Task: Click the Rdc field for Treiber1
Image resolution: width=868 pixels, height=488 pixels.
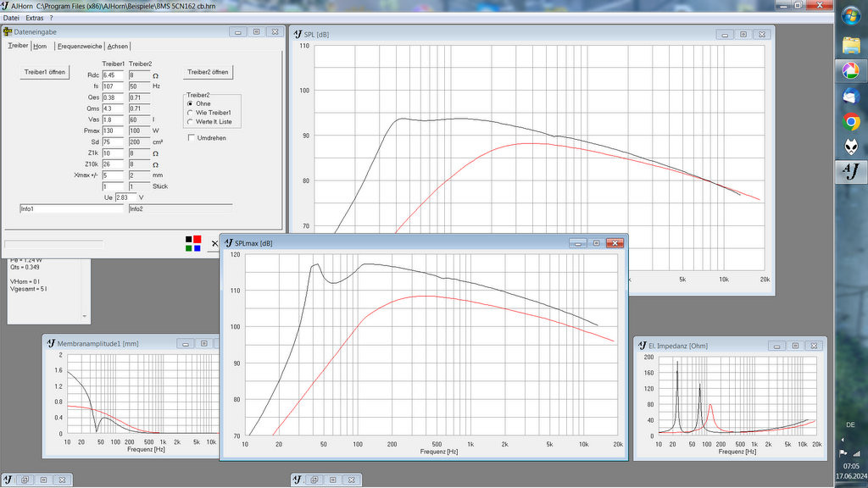Action: point(113,75)
